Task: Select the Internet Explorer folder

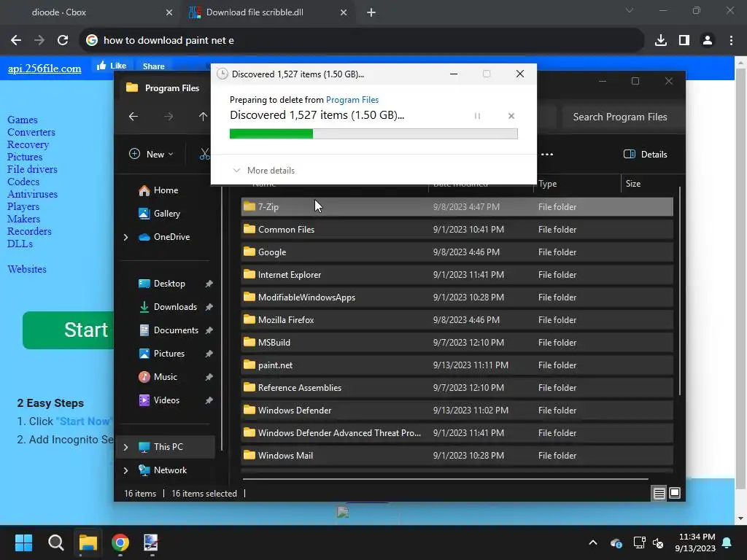Action: pos(457,274)
